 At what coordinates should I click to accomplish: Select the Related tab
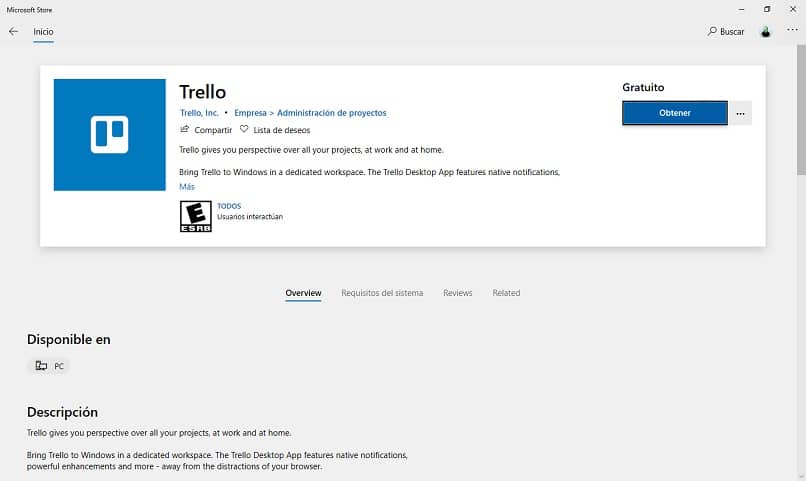click(506, 293)
